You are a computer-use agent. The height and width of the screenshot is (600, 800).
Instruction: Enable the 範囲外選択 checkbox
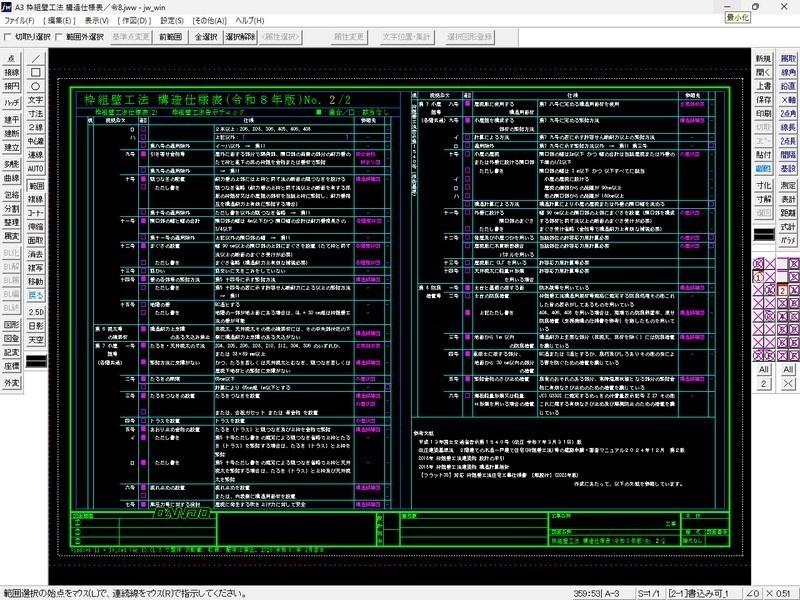(x=58, y=37)
